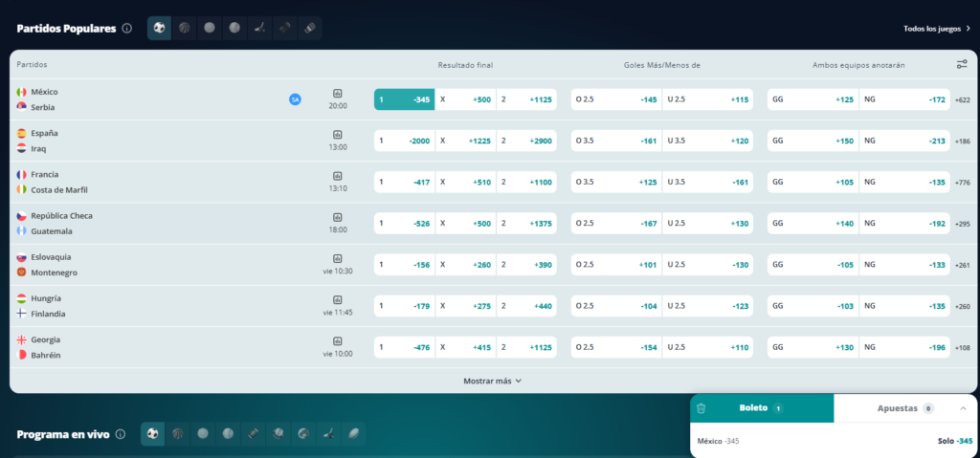This screenshot has height=458, width=980.
Task: Pick Guatemala win odds +1375
Action: point(527,223)
